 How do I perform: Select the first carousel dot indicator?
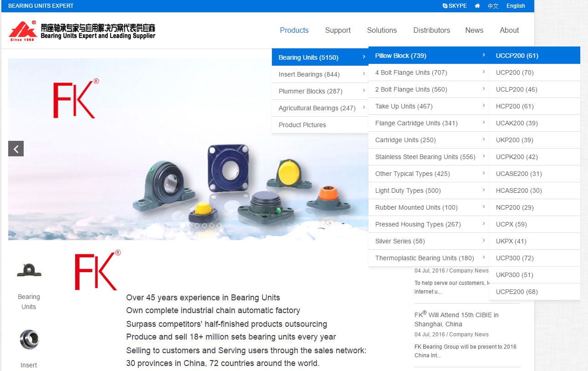183,226
